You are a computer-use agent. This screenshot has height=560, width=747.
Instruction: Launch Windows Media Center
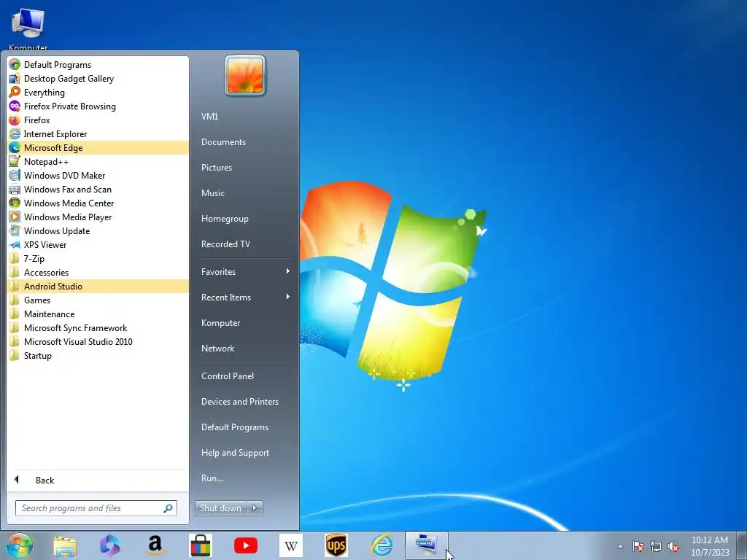(98, 203)
